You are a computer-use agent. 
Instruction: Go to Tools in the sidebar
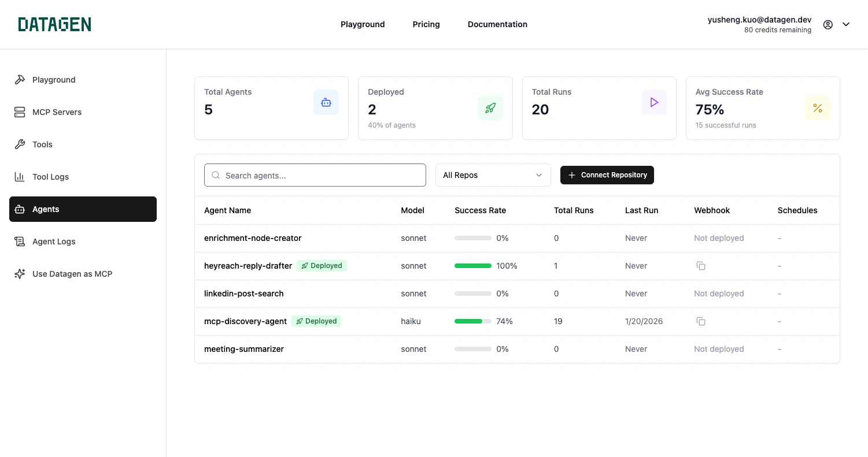(x=83, y=144)
